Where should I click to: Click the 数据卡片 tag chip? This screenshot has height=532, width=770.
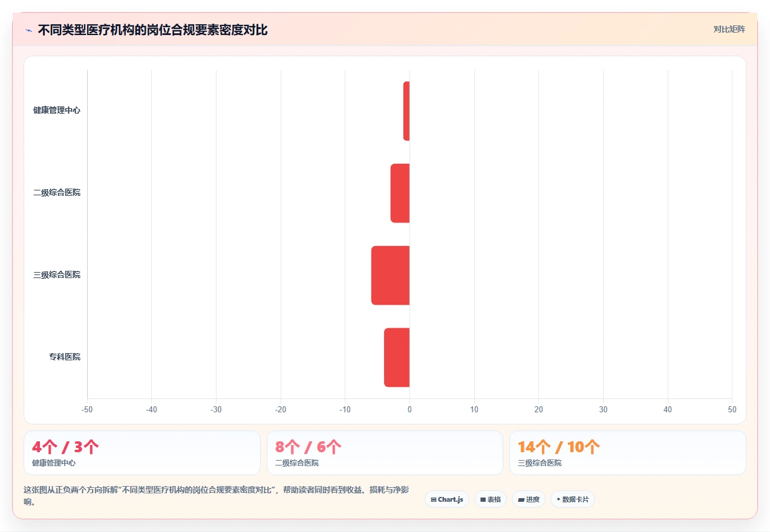click(x=572, y=499)
